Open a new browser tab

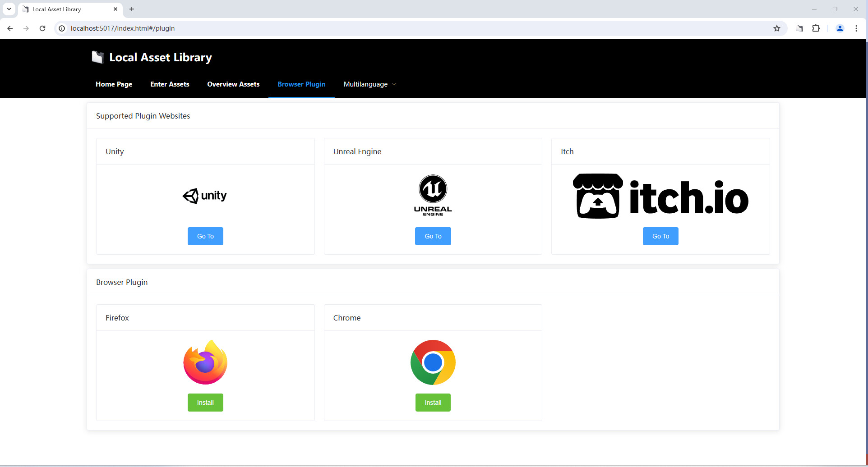click(132, 9)
